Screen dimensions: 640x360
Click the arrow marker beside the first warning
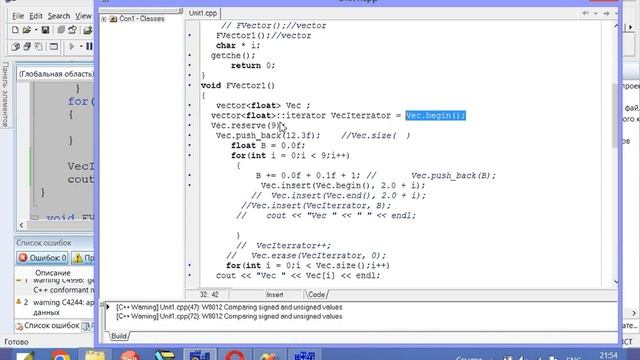coord(108,307)
